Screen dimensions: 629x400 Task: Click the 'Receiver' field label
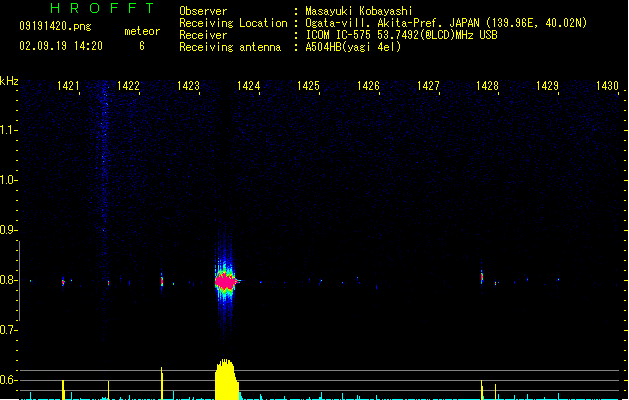[203, 35]
